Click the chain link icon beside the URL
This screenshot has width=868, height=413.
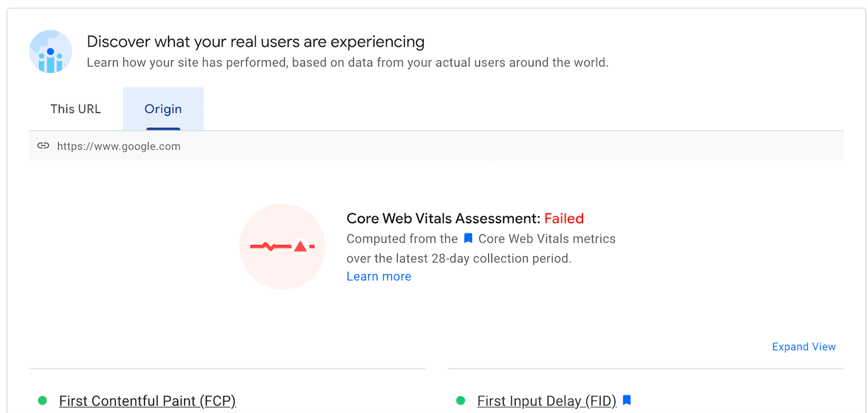coord(43,146)
